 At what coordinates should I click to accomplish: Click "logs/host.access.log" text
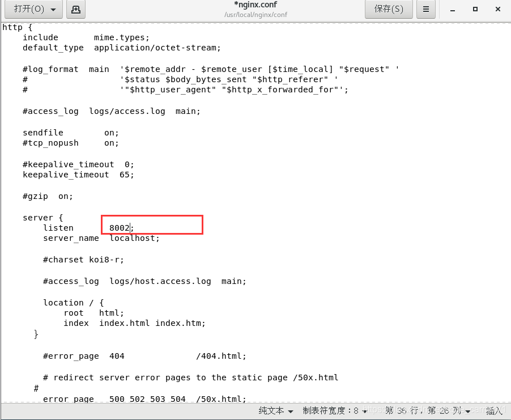click(x=160, y=281)
